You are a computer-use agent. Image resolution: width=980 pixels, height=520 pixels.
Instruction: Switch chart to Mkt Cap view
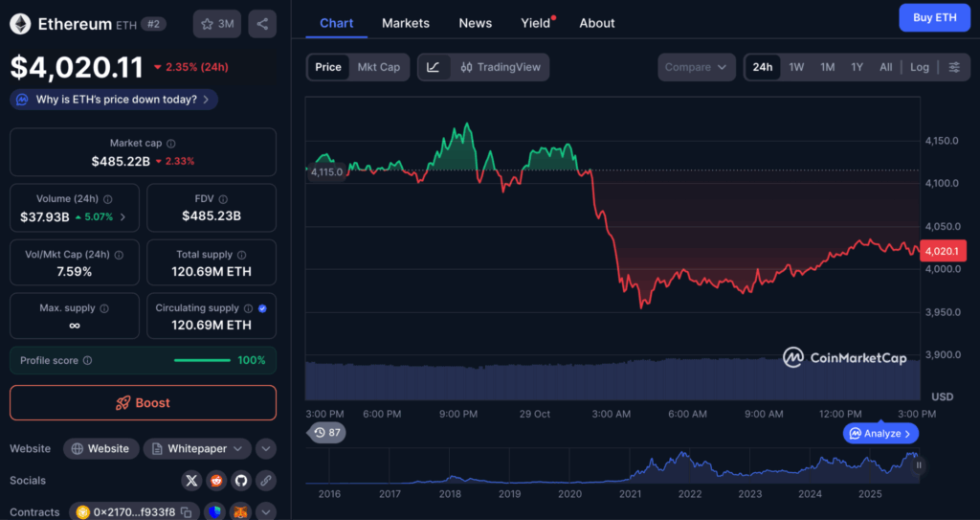(378, 67)
